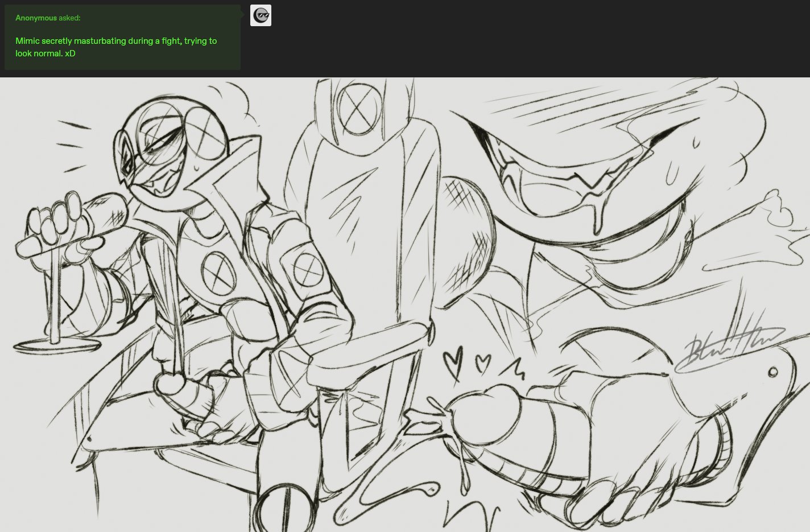Click the artist signature on the sketch

[731, 347]
